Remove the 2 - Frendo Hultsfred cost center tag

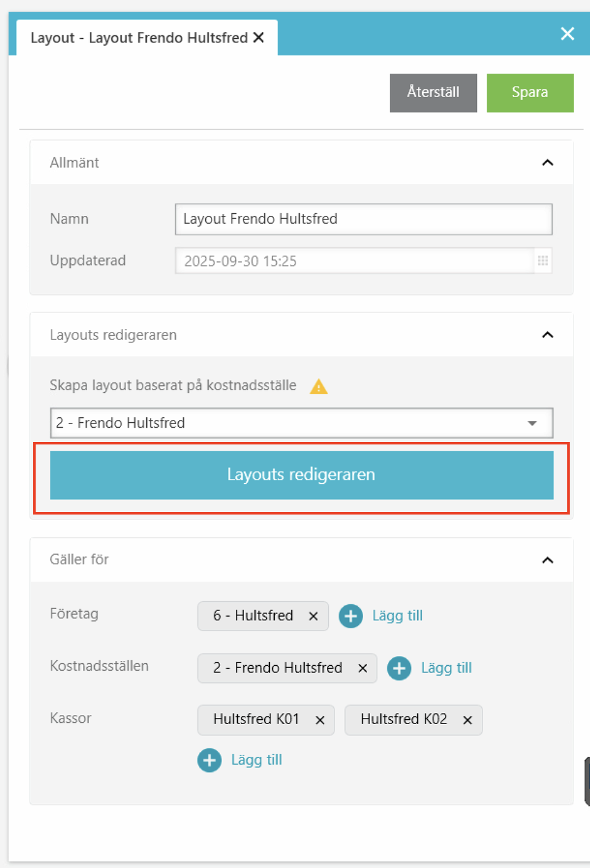point(363,668)
